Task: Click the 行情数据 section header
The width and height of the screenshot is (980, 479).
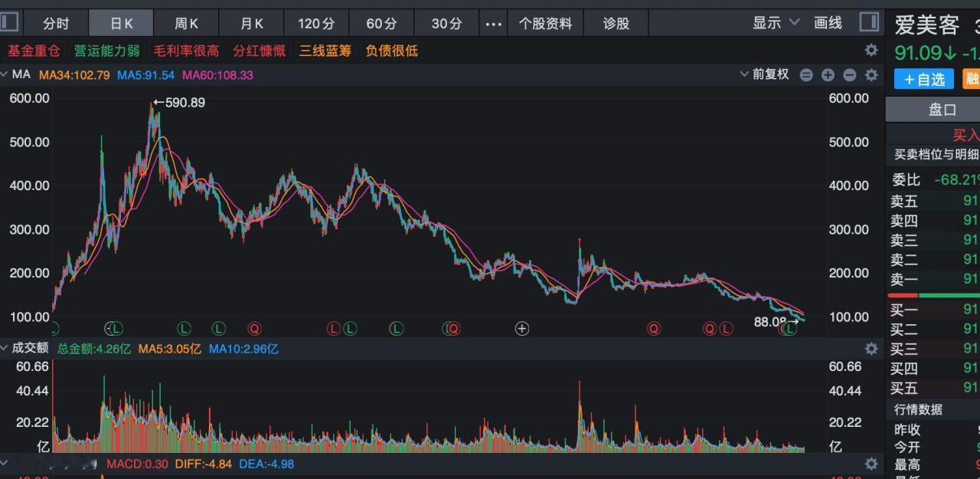Action: 919,409
